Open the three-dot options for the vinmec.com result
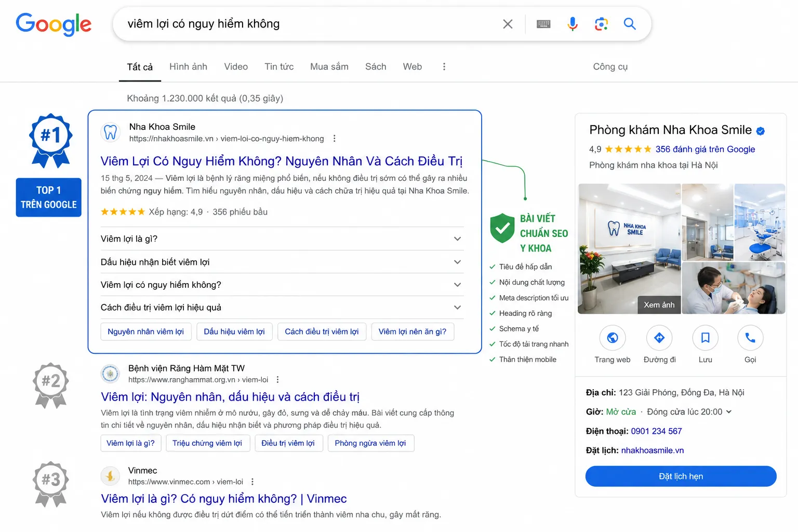 tap(252, 482)
